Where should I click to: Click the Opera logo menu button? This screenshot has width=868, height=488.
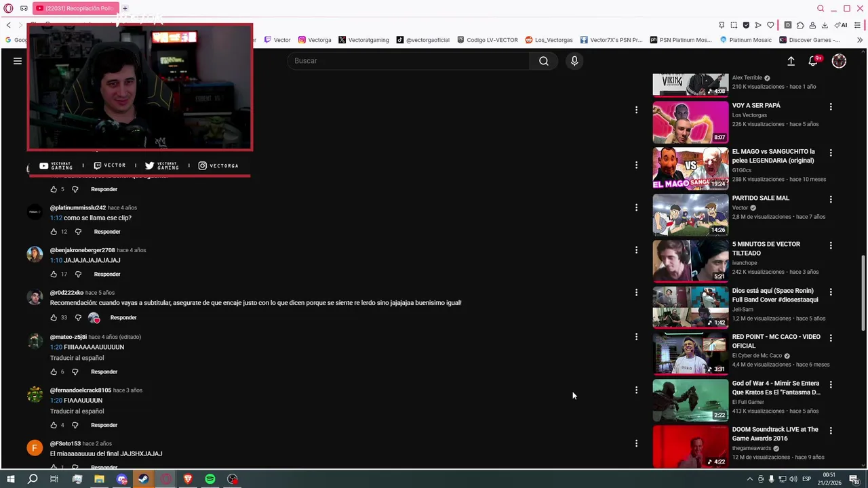[8, 8]
